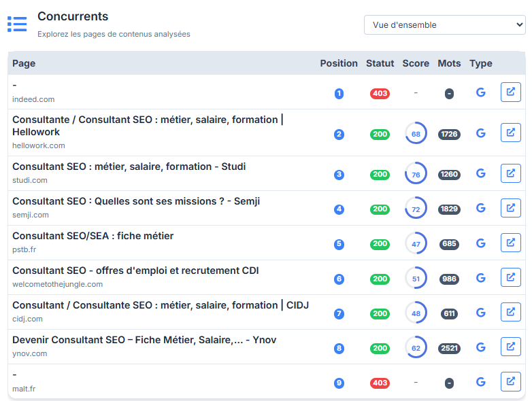The width and height of the screenshot is (532, 401).
Task: Click word count badge 1829
Action: tap(449, 209)
